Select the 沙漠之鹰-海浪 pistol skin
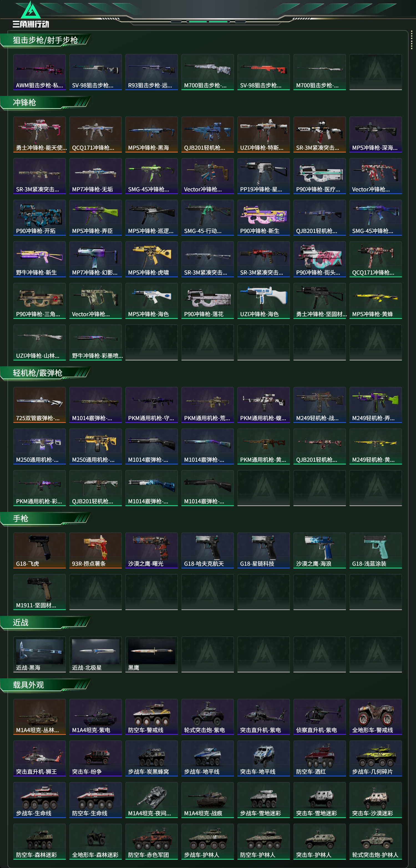This screenshot has width=416, height=868. 319,550
